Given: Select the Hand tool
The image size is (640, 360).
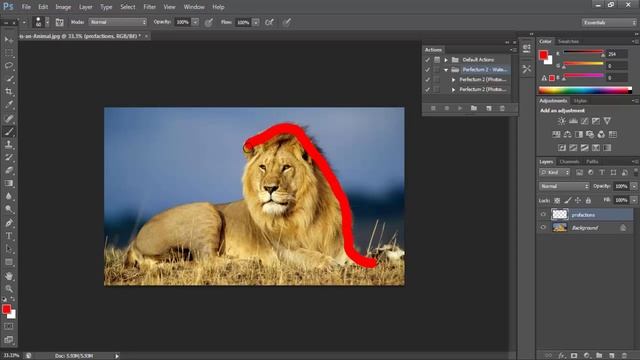Looking at the screenshot, I should 9,276.
